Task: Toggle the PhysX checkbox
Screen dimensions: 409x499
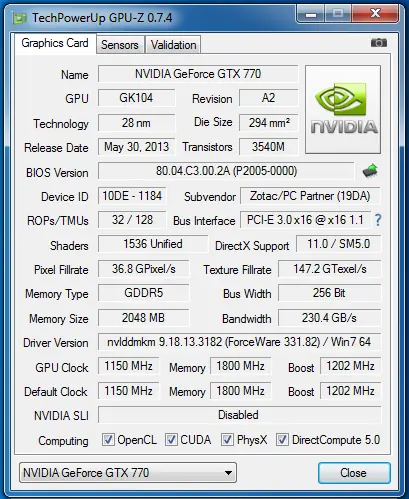Action: point(227,439)
